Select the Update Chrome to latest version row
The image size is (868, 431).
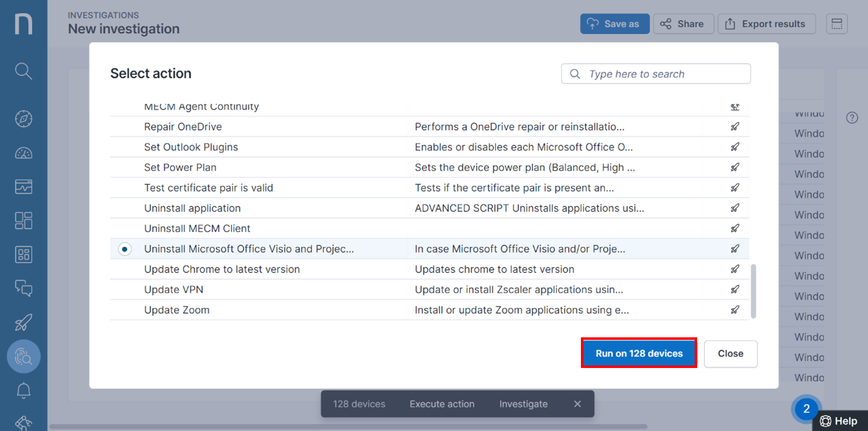pos(429,269)
